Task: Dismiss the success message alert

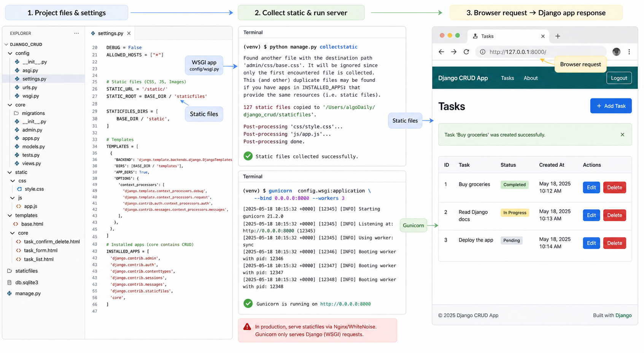Action: click(x=622, y=135)
